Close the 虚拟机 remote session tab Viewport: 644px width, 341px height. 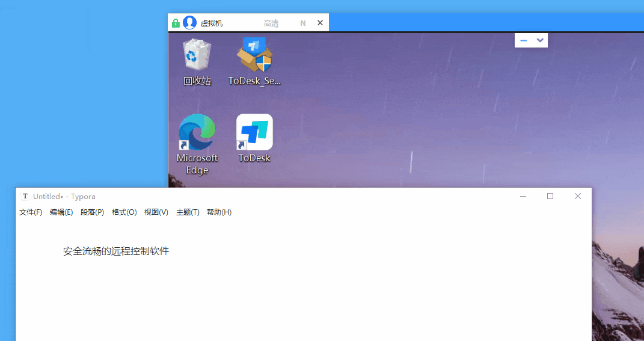coord(320,23)
